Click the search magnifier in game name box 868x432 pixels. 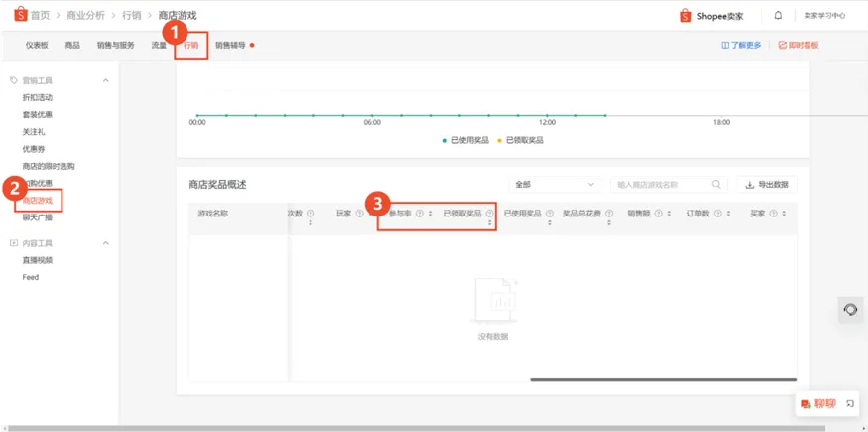click(716, 185)
